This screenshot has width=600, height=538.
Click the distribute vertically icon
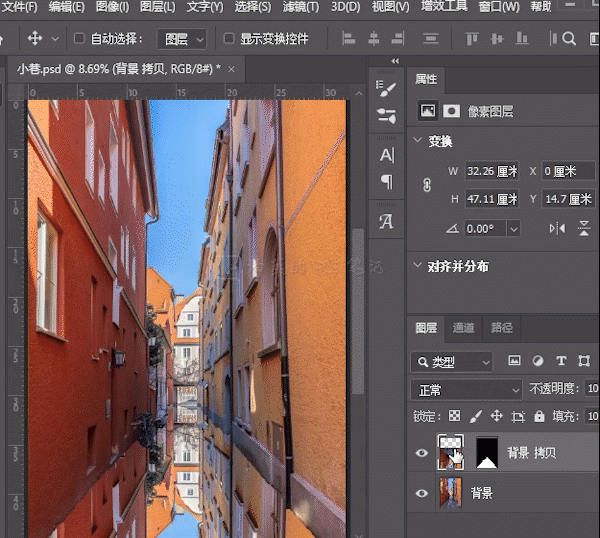[431, 39]
